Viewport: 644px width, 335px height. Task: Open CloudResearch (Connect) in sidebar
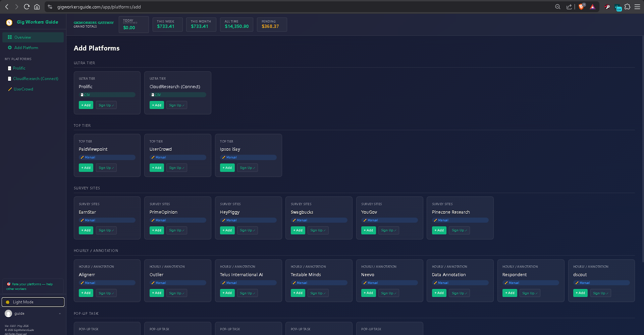pos(33,79)
